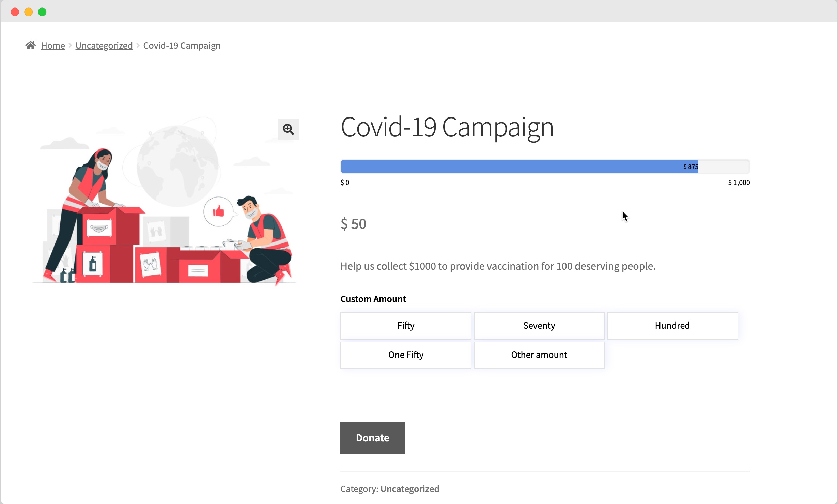Open the Home breadcrumb link
Screen dimensions: 838x504
click(x=53, y=46)
